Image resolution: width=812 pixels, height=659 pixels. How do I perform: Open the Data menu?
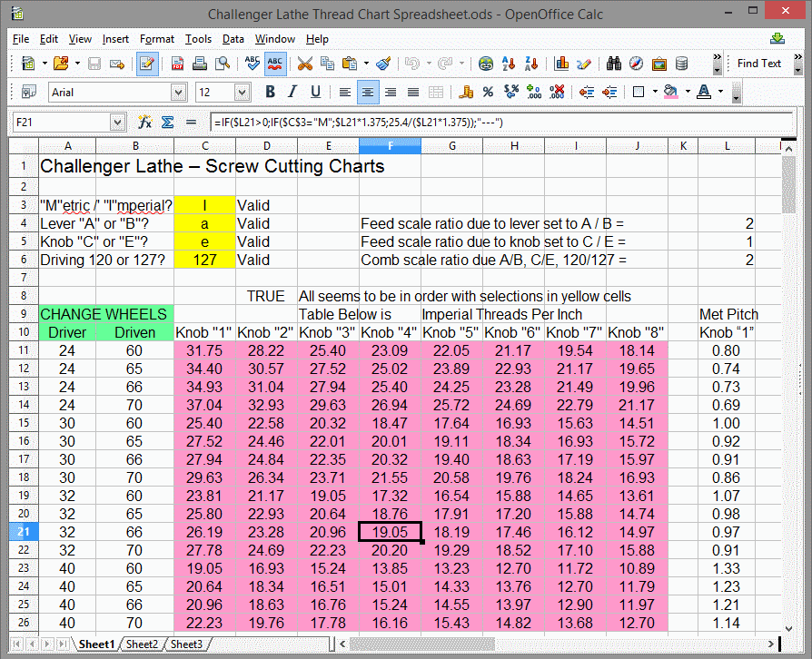point(233,39)
